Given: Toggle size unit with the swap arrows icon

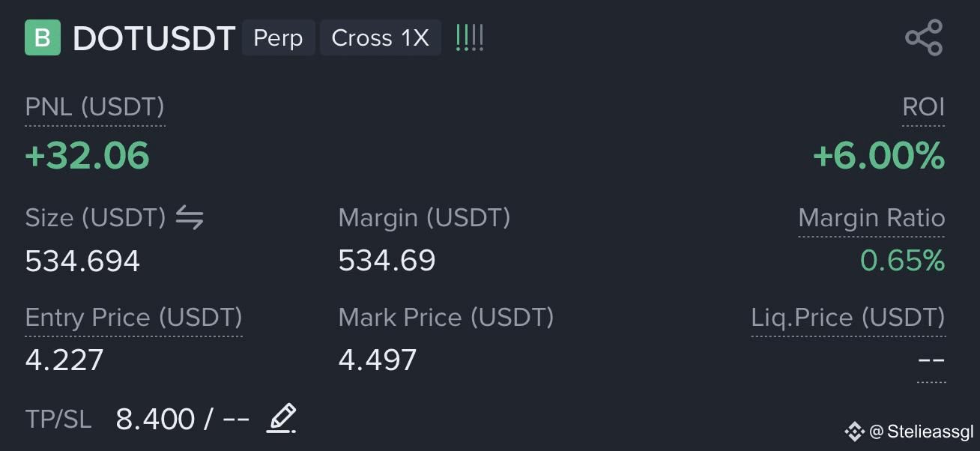Looking at the screenshot, I should (x=190, y=218).
